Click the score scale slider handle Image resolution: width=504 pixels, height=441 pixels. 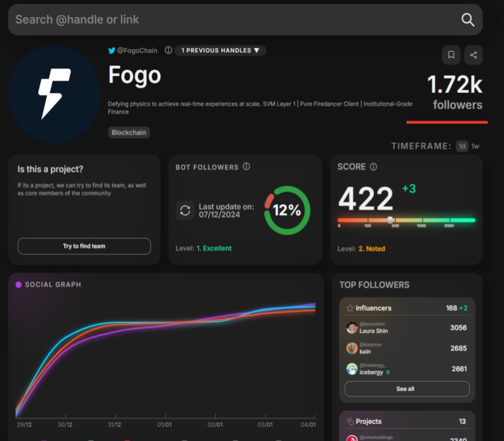(x=390, y=220)
